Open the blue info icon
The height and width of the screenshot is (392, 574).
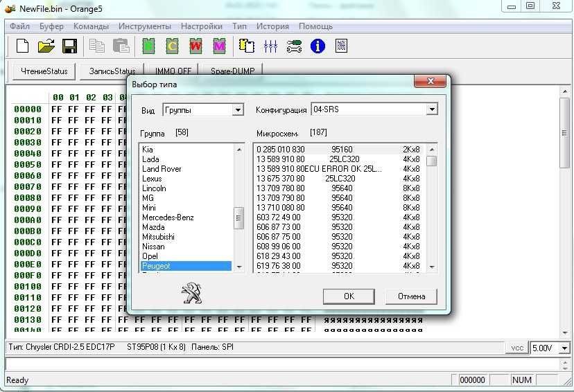tap(318, 46)
